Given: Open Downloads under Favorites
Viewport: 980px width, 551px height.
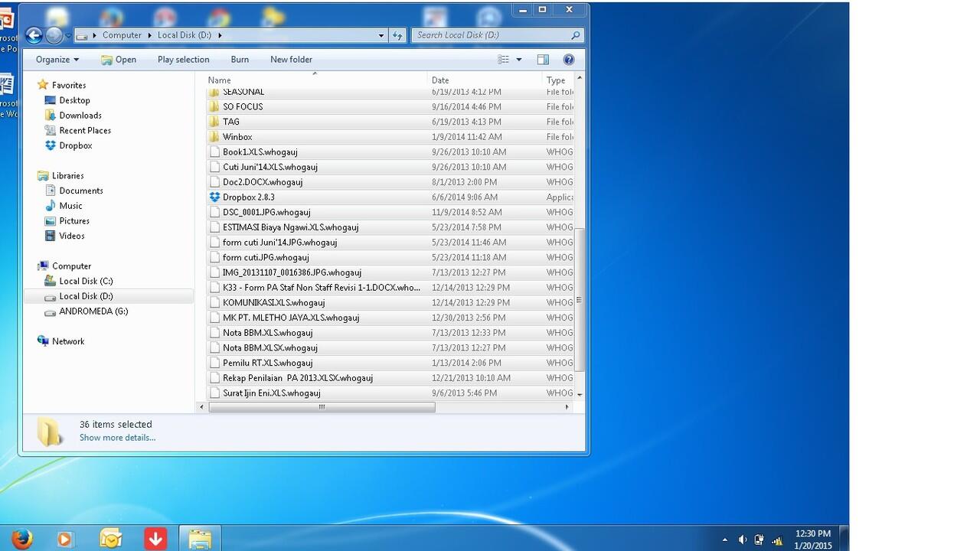Looking at the screenshot, I should pos(80,116).
